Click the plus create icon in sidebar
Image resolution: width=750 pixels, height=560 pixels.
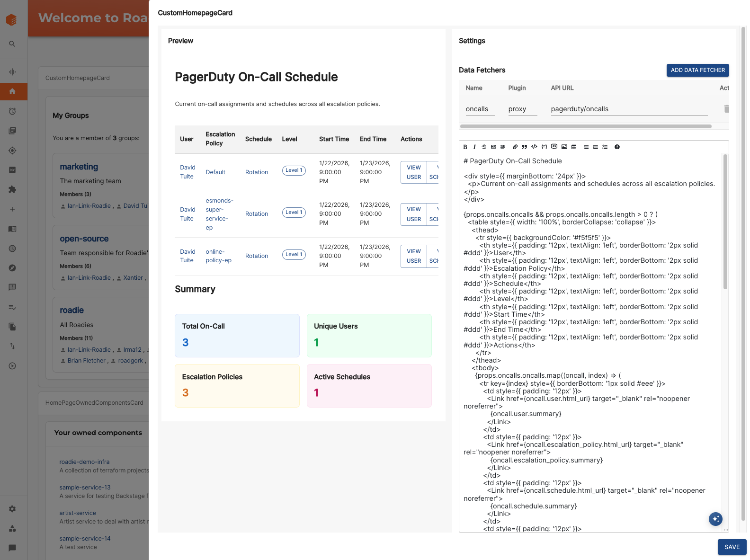coord(12,209)
